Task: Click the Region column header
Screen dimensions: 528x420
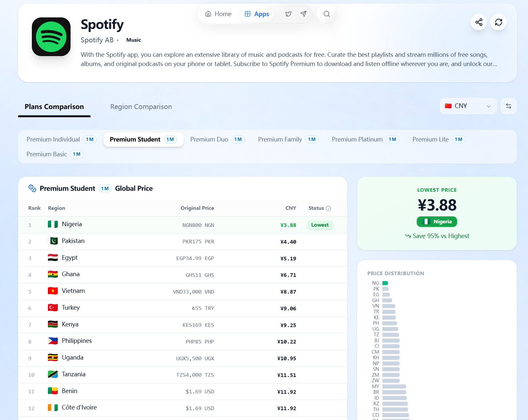Action: [x=56, y=208]
